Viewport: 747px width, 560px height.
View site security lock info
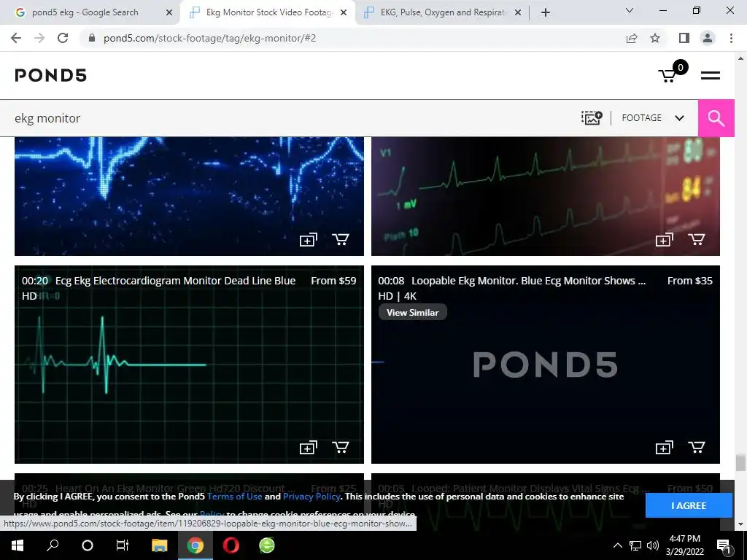(x=92, y=38)
